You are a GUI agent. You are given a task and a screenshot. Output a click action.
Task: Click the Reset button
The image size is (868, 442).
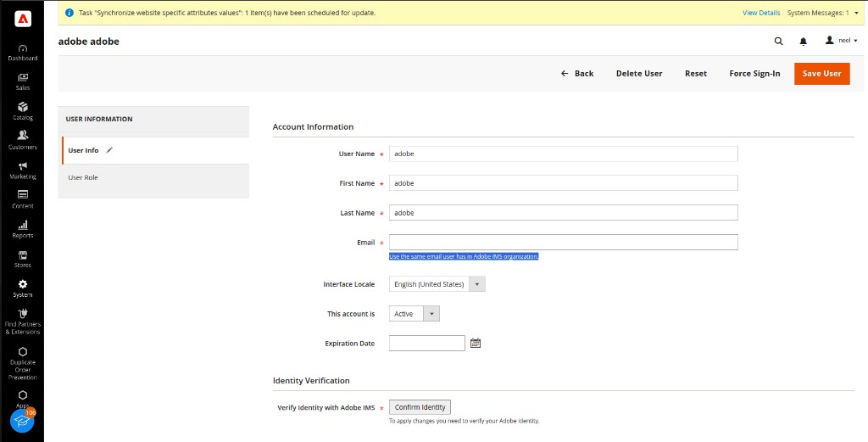point(696,74)
